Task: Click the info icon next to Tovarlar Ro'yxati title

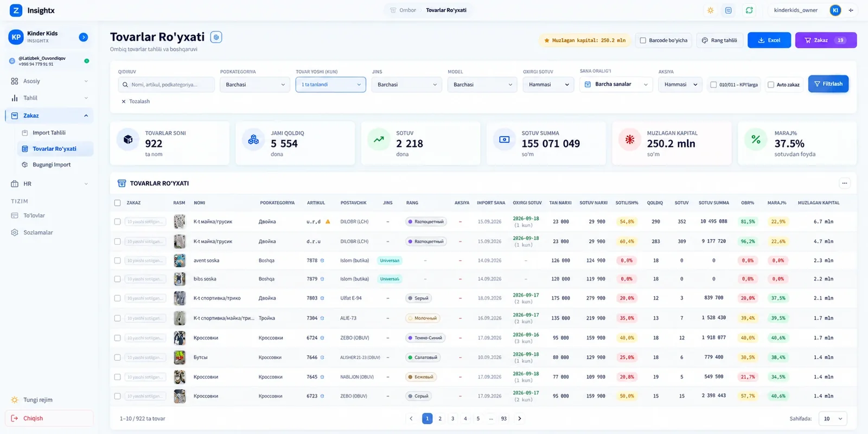Action: (x=216, y=37)
